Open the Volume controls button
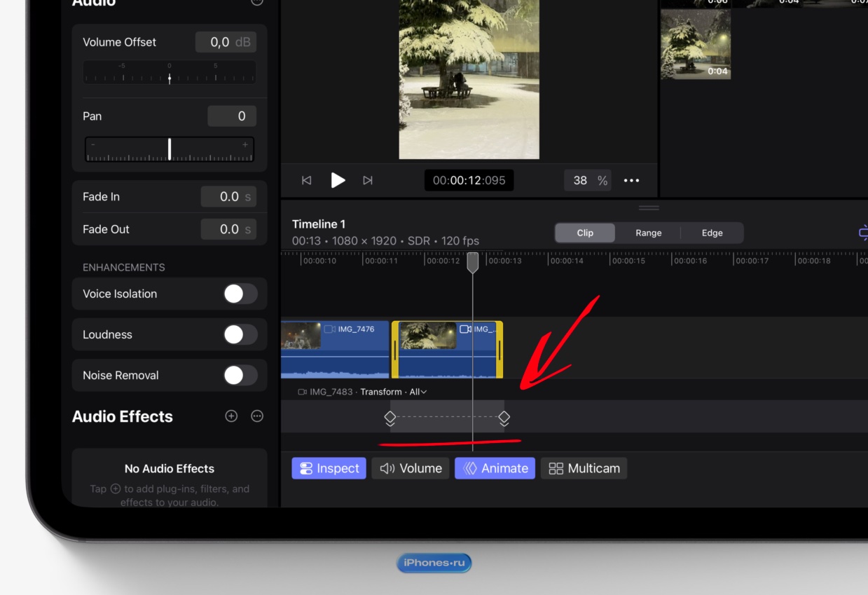The width and height of the screenshot is (868, 595). [x=411, y=469]
